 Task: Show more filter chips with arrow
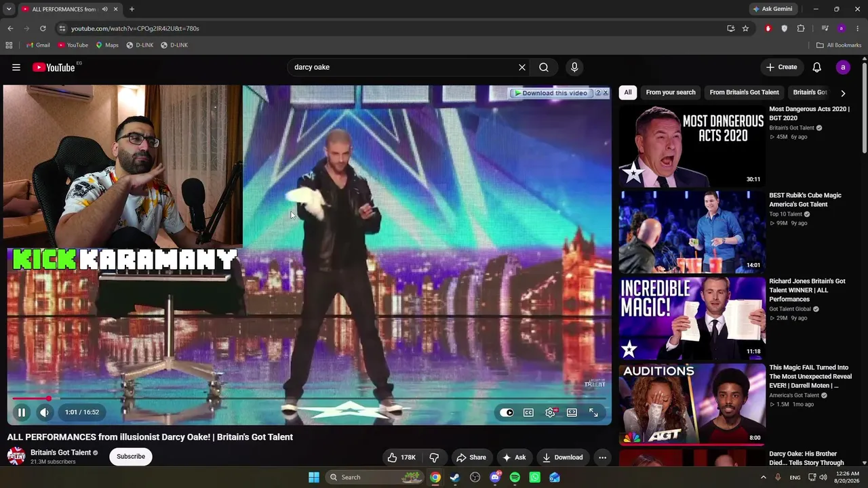843,93
